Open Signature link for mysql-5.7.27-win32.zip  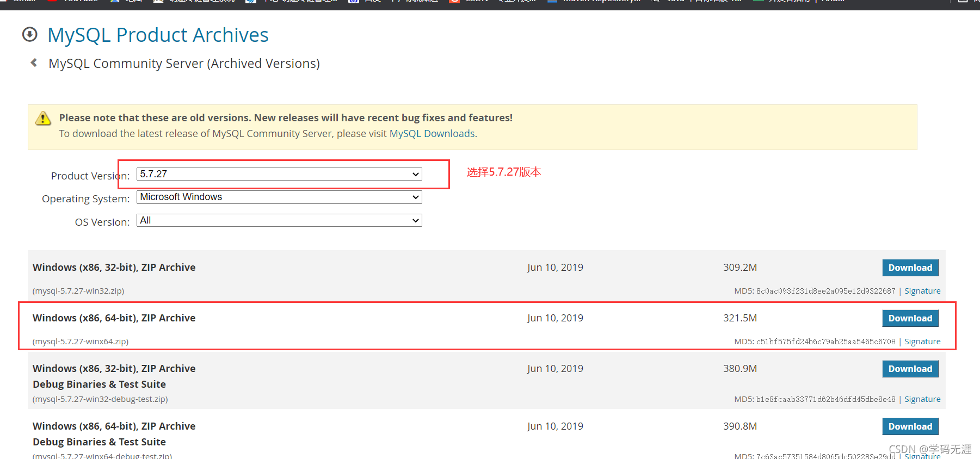pos(922,291)
